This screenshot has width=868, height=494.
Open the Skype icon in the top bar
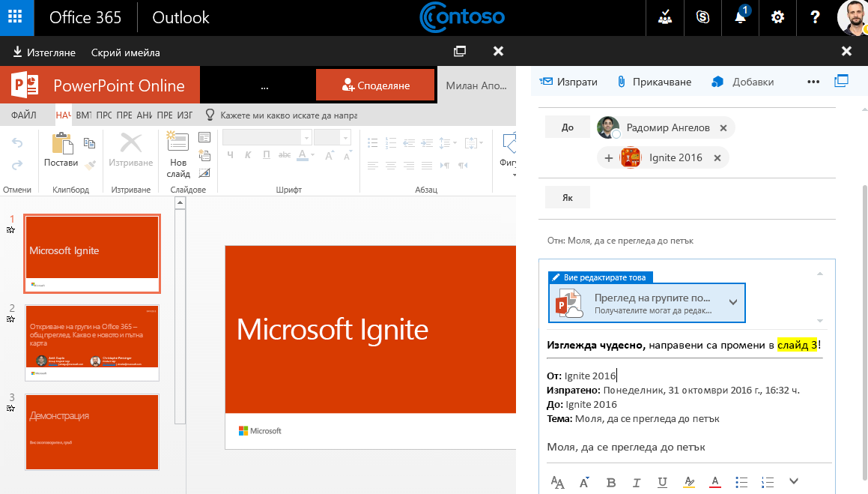coord(702,18)
